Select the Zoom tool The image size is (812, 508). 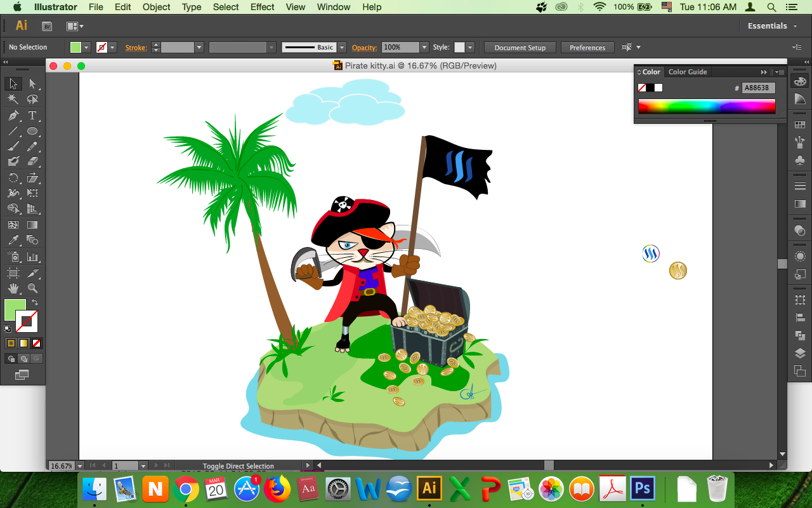click(32, 289)
